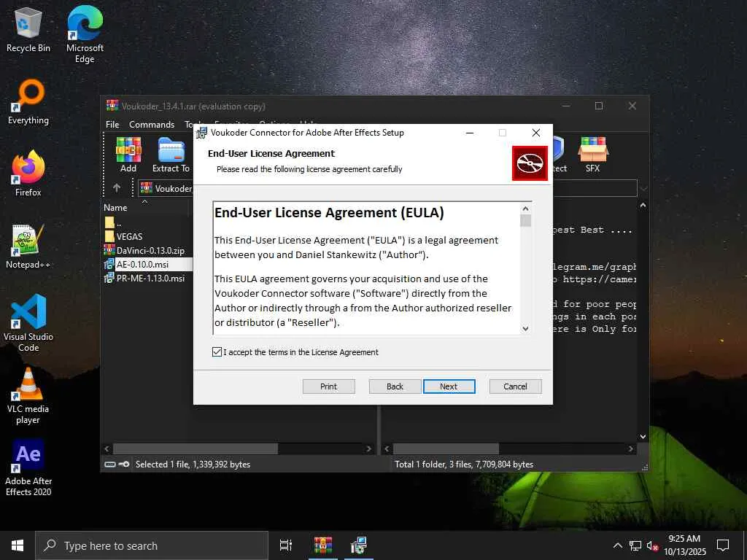Viewport: 747px width, 560px height.
Task: Click the Back button in setup
Action: click(395, 386)
